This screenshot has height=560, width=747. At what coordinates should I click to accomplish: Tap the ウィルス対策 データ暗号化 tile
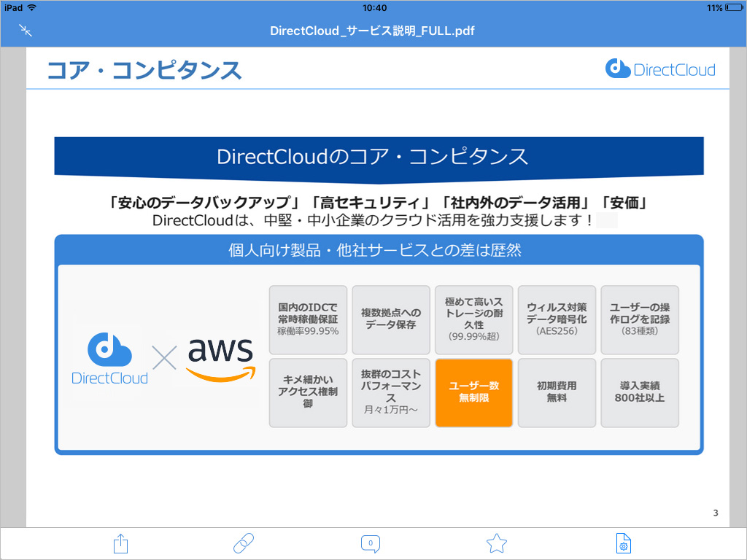(557, 319)
